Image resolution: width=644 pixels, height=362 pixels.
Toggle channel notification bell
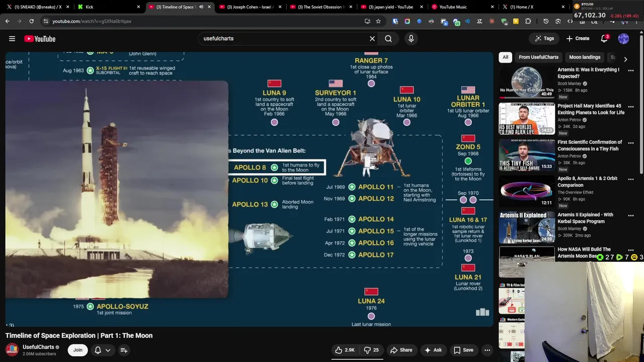(x=98, y=350)
